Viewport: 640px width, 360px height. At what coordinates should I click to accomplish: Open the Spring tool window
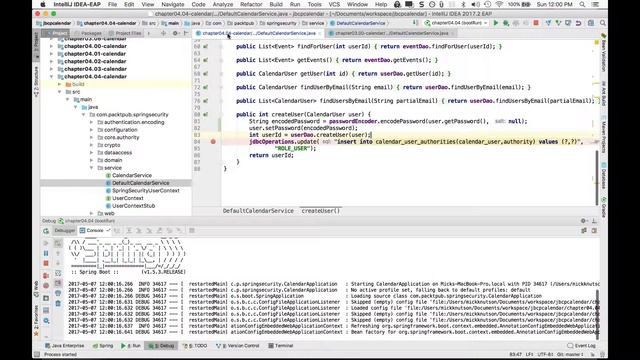click(x=103, y=346)
